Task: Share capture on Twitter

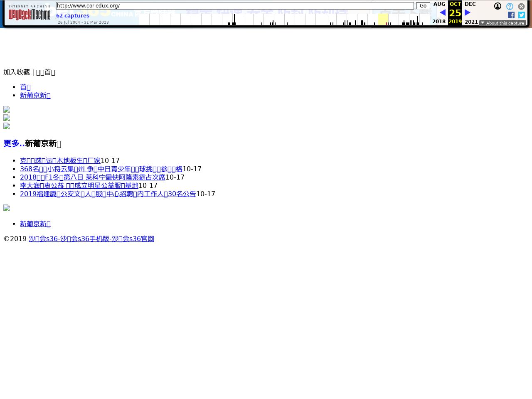Action: (522, 15)
